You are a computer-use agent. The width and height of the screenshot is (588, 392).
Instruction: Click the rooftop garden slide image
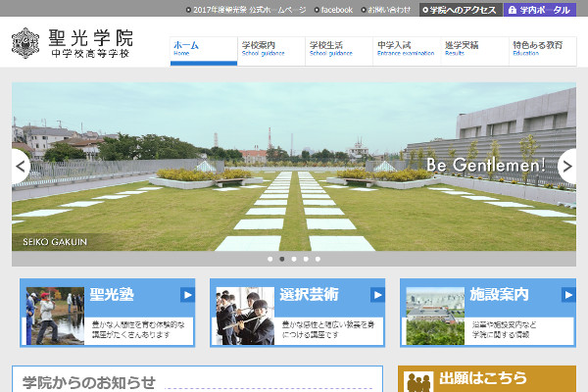click(x=294, y=167)
